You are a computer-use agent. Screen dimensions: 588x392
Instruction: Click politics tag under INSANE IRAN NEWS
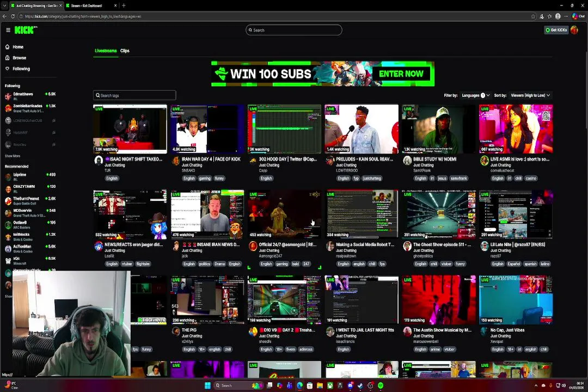click(x=204, y=264)
